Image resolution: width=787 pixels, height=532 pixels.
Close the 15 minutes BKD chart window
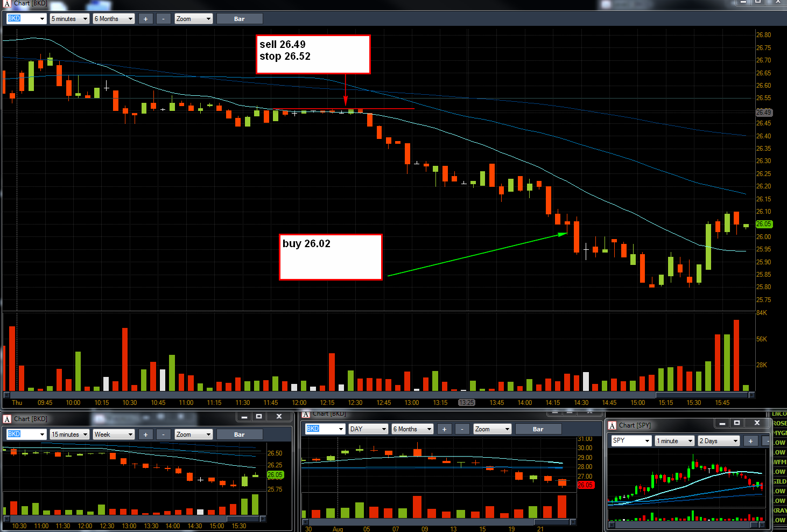279,417
